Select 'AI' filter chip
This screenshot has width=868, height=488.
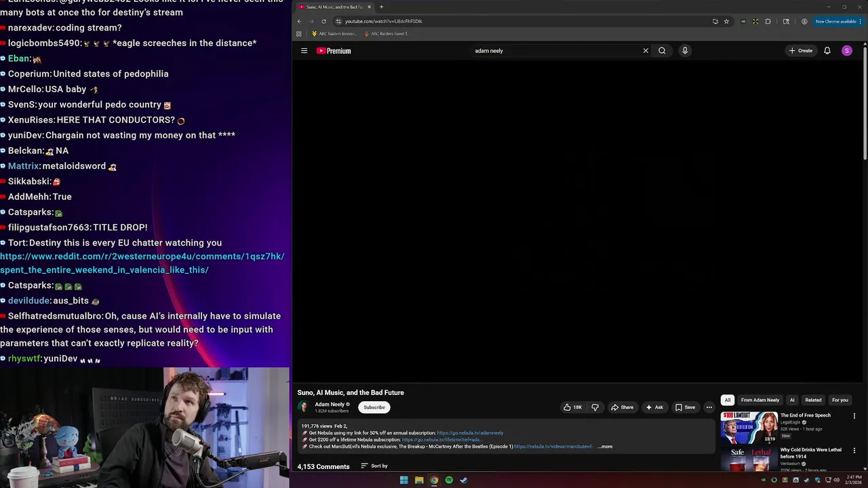(792, 400)
